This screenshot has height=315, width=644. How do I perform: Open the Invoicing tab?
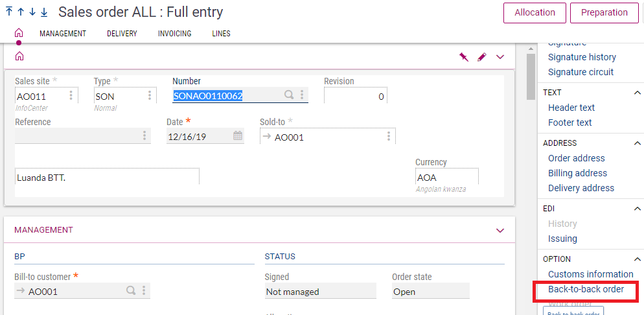[174, 34]
